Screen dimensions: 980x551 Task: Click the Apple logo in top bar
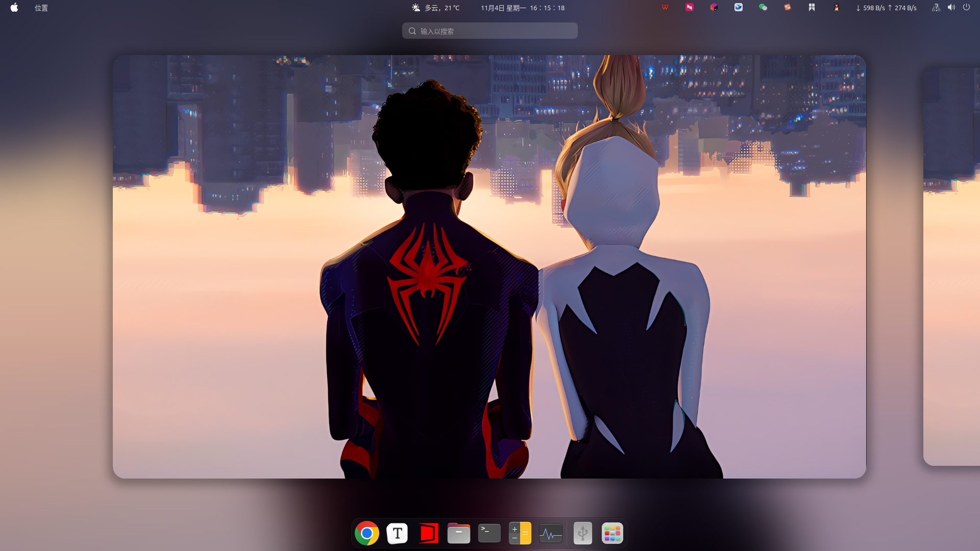tap(14, 8)
